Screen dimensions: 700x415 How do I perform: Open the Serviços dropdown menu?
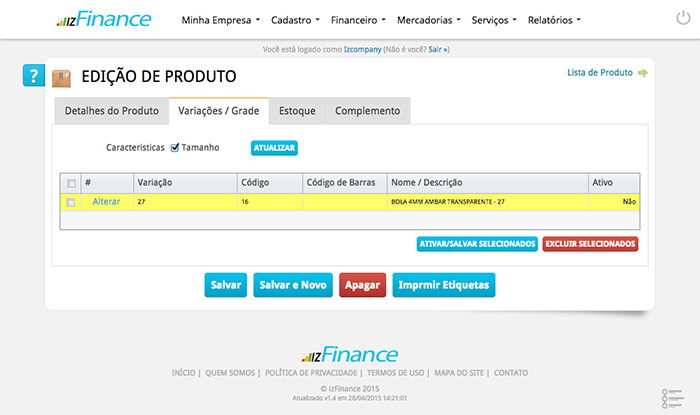coord(494,20)
